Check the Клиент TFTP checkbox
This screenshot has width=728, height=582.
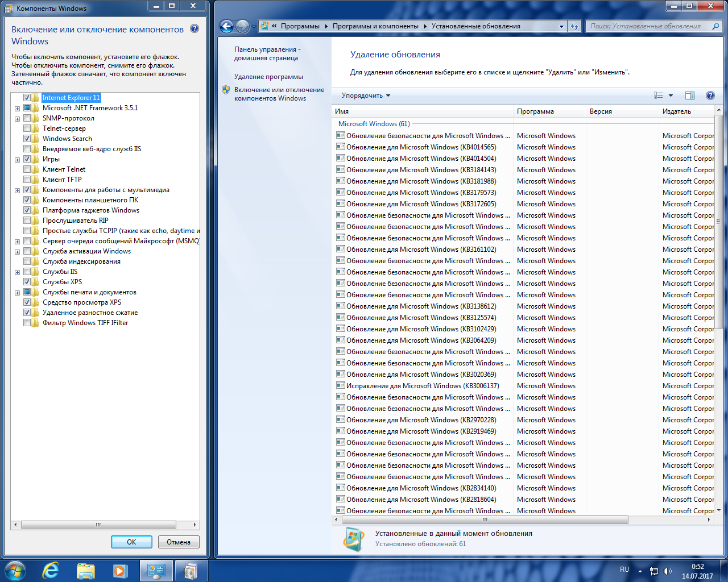(27, 180)
